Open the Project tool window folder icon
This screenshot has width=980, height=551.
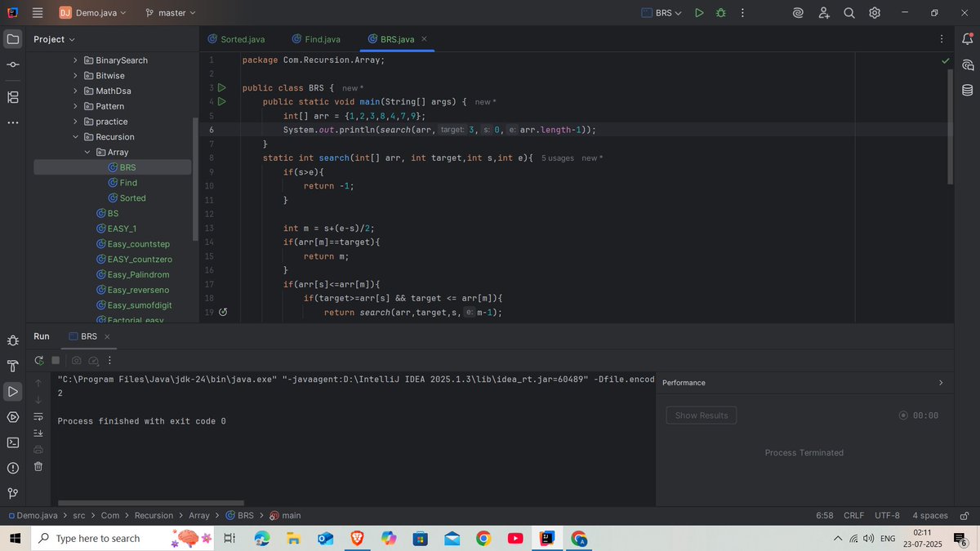[12, 38]
